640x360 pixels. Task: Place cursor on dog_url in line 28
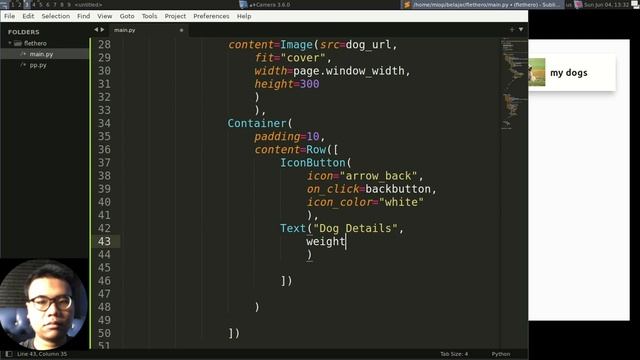coord(368,45)
